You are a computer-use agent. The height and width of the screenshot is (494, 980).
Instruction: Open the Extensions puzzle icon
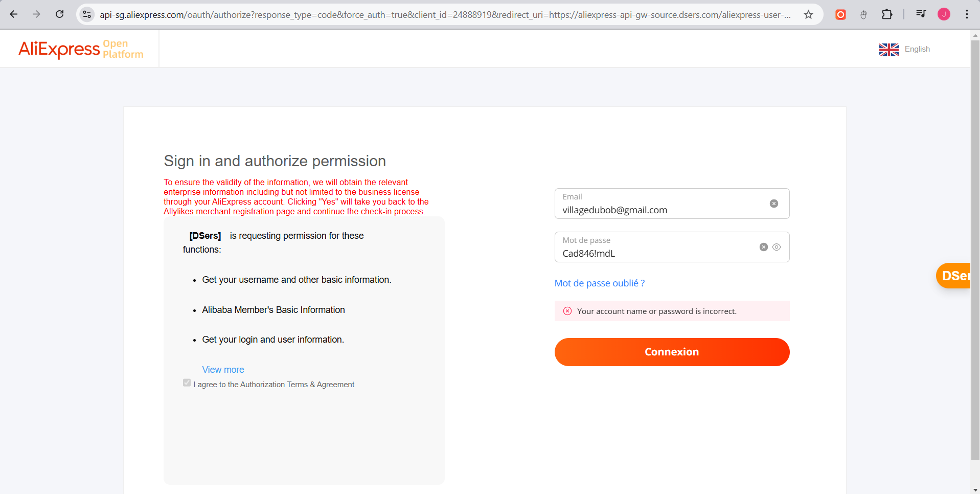[x=887, y=14]
